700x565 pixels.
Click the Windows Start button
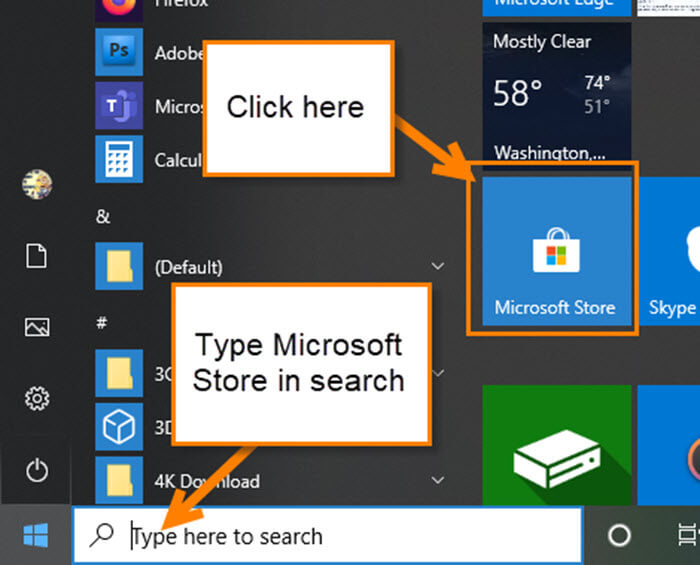tap(36, 535)
